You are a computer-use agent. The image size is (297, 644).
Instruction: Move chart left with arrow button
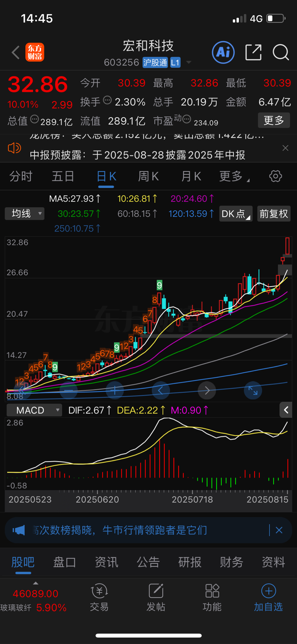pos(161,390)
